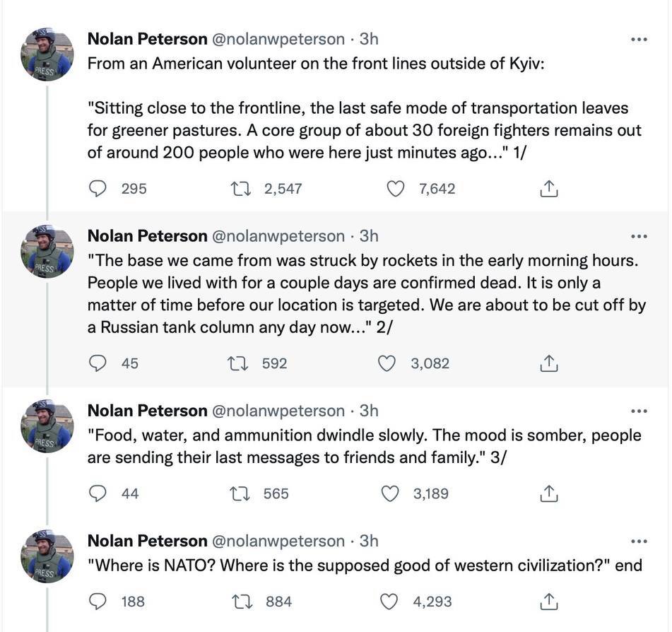Open more options on the third tweet

point(639,411)
